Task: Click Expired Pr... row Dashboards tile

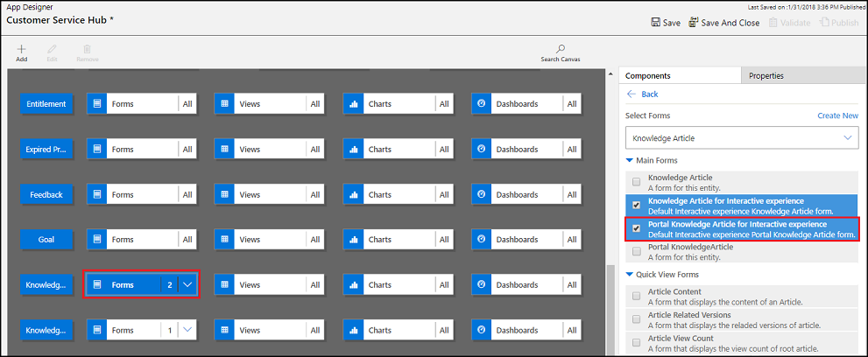Action: click(x=526, y=150)
